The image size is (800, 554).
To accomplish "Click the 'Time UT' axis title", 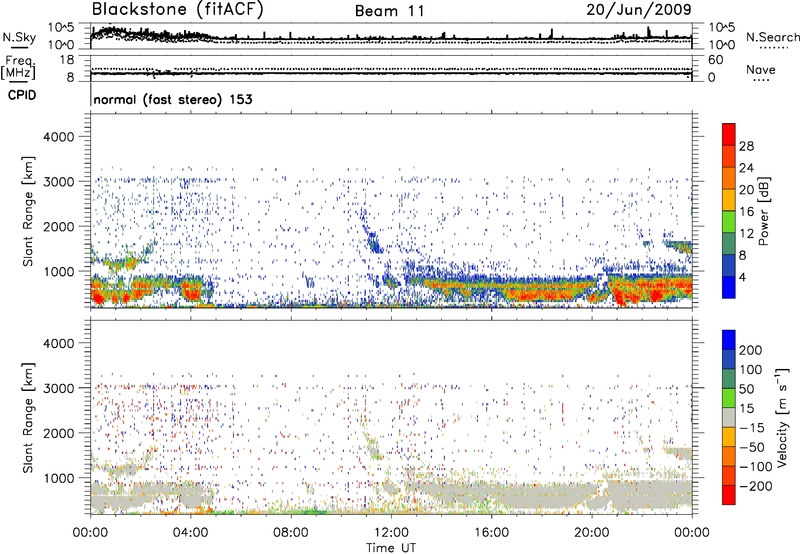I will click(x=391, y=548).
